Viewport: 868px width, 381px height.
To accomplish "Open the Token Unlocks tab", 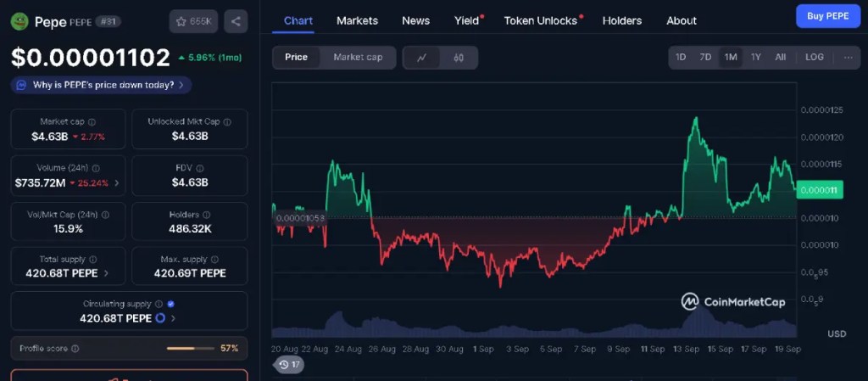I will coord(540,20).
